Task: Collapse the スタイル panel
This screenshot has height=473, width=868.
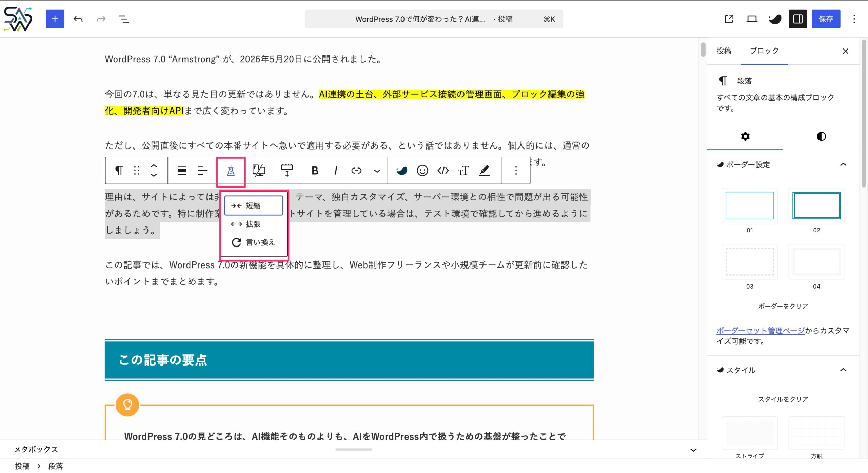Action: pos(783,370)
